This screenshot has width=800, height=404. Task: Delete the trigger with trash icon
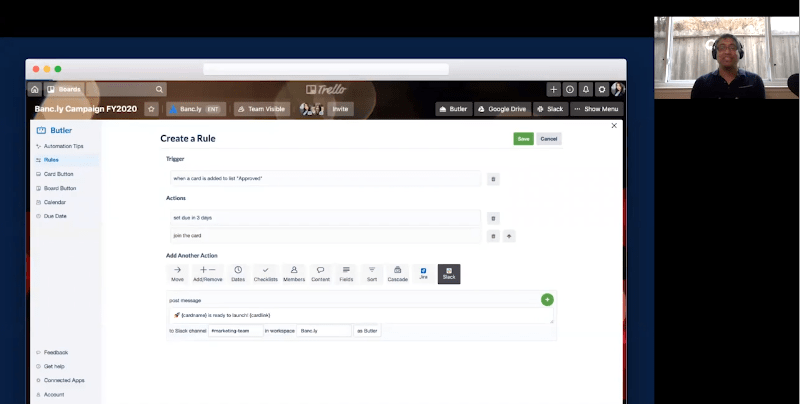tap(493, 179)
